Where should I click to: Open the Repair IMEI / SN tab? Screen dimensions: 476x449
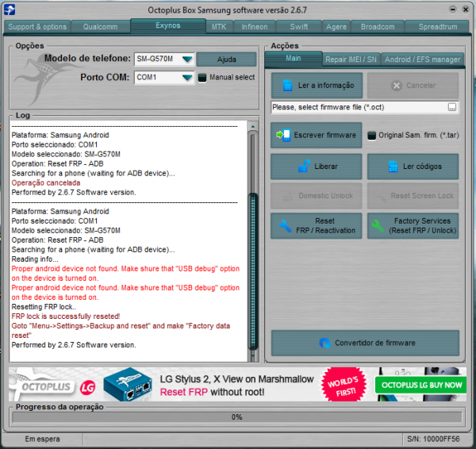pyautogui.click(x=351, y=59)
